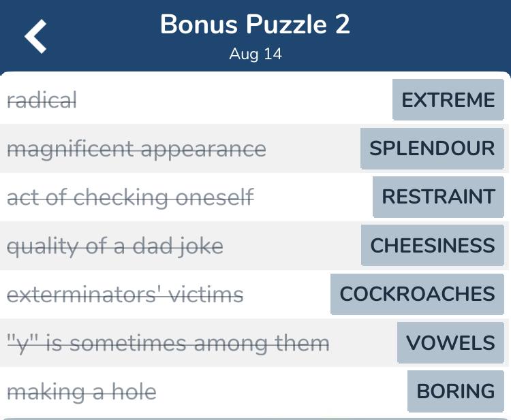Viewport: 511px width, 420px height.
Task: Tap the COCKROACHES answer tile
Action: click(x=417, y=294)
